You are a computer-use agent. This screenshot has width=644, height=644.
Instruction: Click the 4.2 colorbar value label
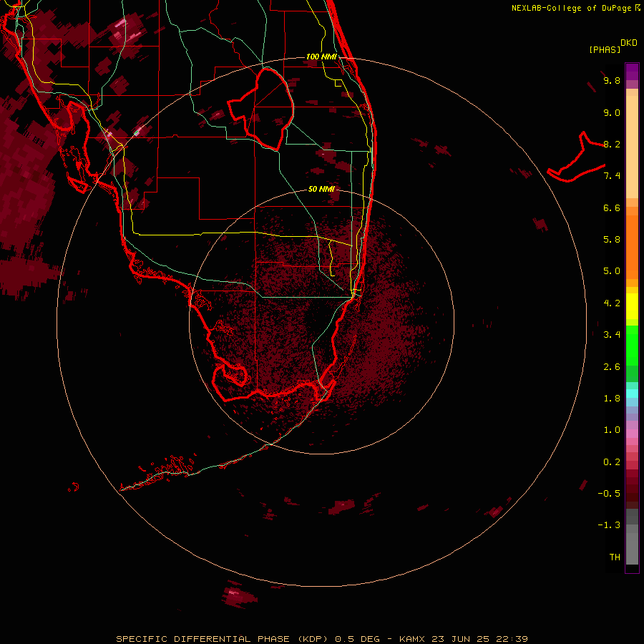coord(612,303)
